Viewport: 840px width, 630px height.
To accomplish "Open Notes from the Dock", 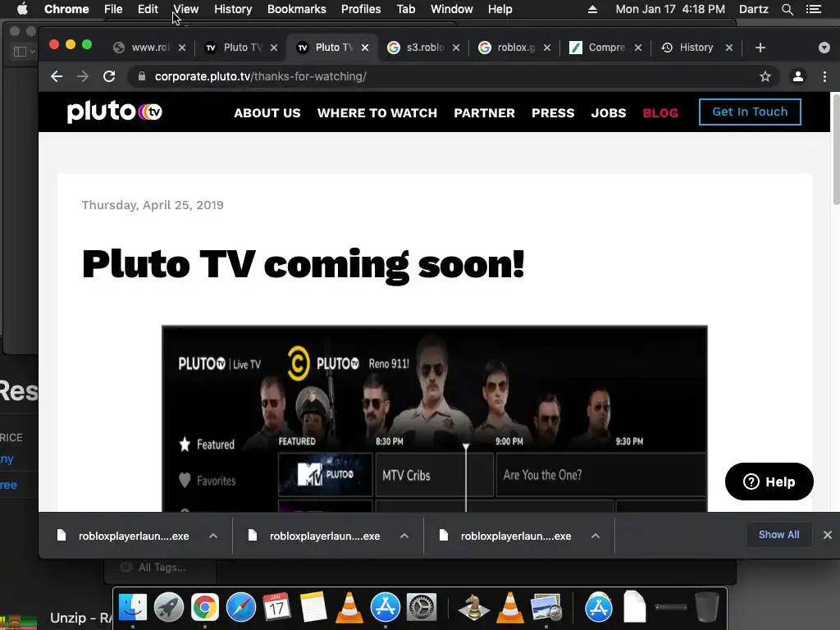I will (x=313, y=607).
